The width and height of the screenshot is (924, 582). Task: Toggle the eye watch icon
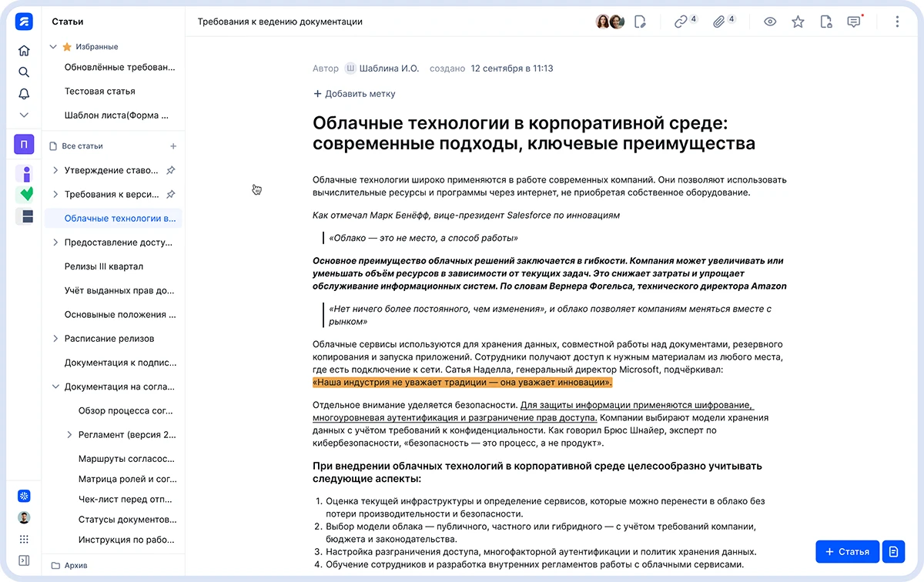(x=770, y=22)
